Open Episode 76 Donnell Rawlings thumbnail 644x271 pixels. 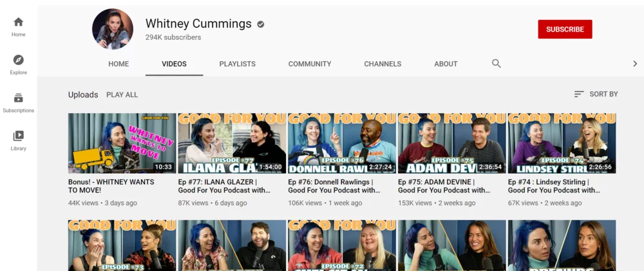(341, 143)
